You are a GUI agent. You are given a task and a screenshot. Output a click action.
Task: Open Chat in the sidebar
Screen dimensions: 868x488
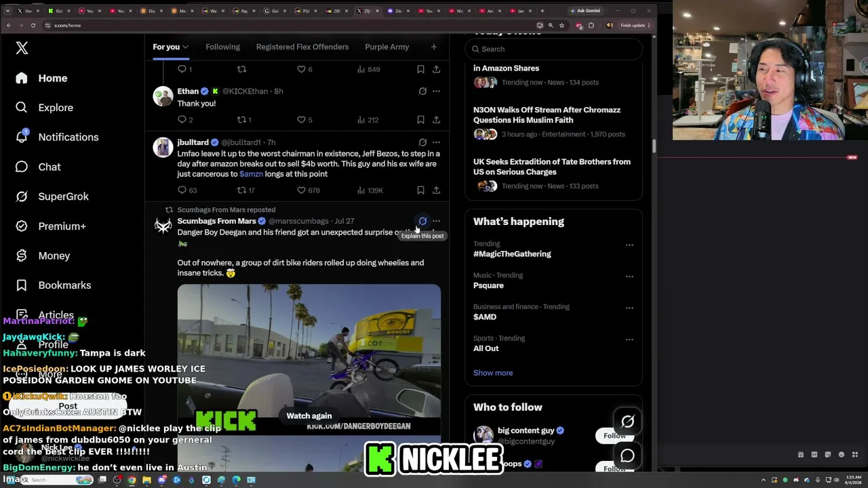(x=38, y=167)
